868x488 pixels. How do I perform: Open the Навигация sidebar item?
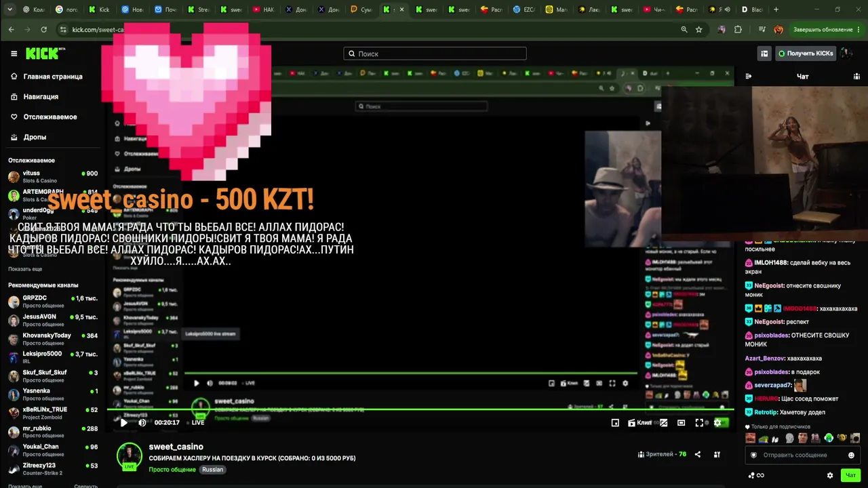[34, 97]
